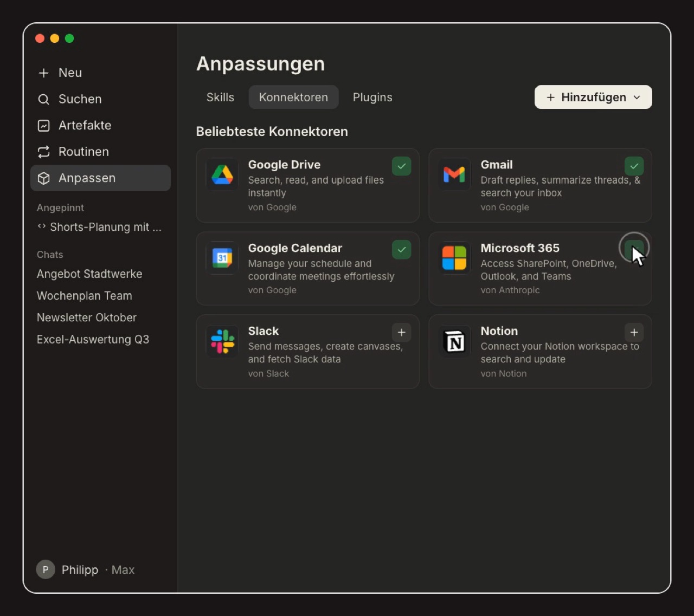Screen dimensions: 694x616
Task: Click the Beliebteste Konnektoren heading
Action: point(272,132)
